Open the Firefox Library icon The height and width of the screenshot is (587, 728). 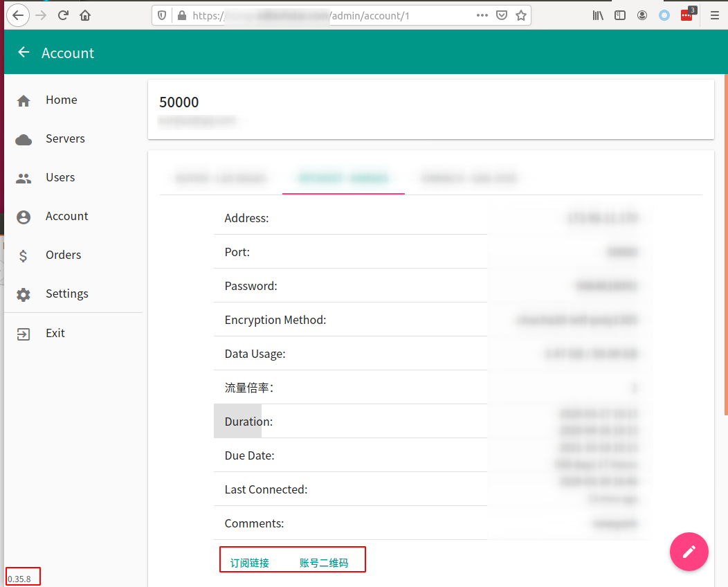(597, 15)
